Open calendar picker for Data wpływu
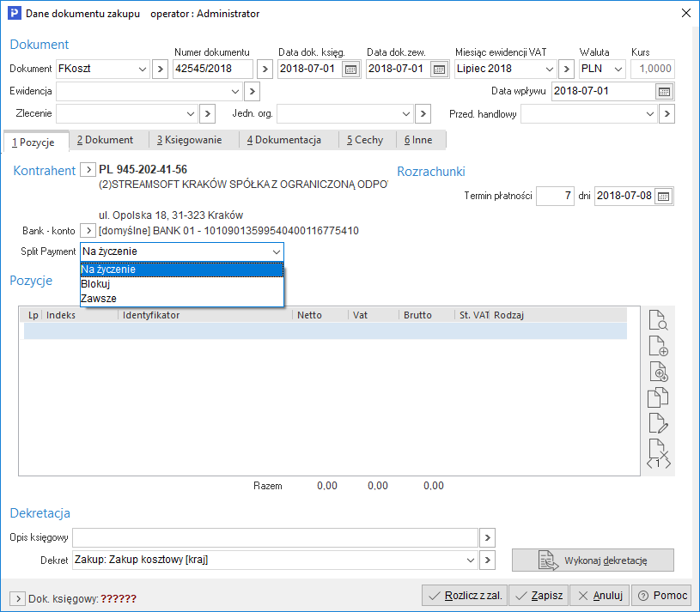 point(664,92)
